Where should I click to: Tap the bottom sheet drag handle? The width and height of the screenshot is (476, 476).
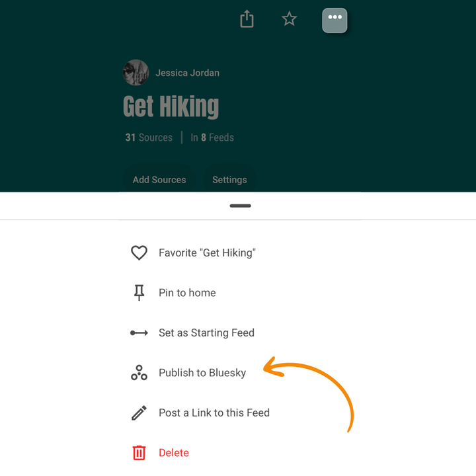coord(240,206)
